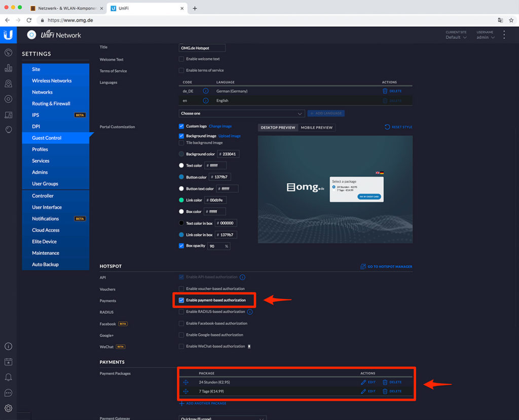Image resolution: width=519 pixels, height=420 pixels.
Task: Switch to the Mobile Preview tab
Action: (317, 128)
